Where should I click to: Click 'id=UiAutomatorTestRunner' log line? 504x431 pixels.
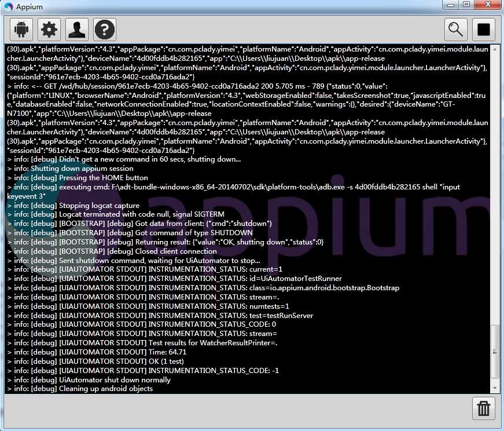coord(175,279)
